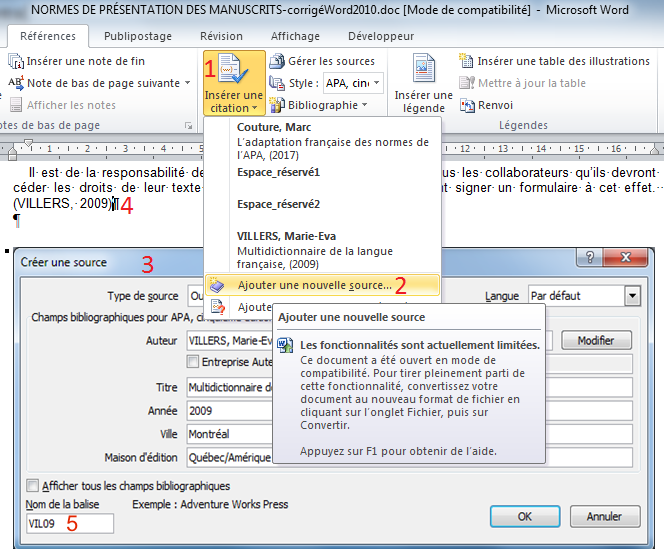Click the Insérer une note de fin icon
The height and width of the screenshot is (549, 665).
16,62
